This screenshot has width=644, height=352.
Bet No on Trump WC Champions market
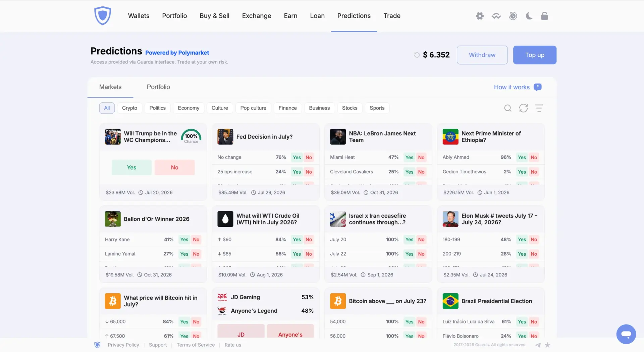(174, 167)
